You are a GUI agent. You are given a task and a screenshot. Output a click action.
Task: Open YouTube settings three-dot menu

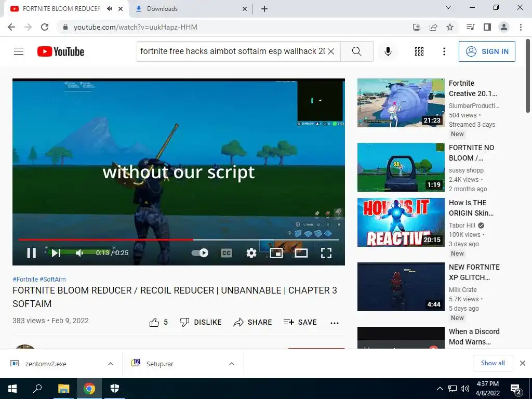coord(444,51)
